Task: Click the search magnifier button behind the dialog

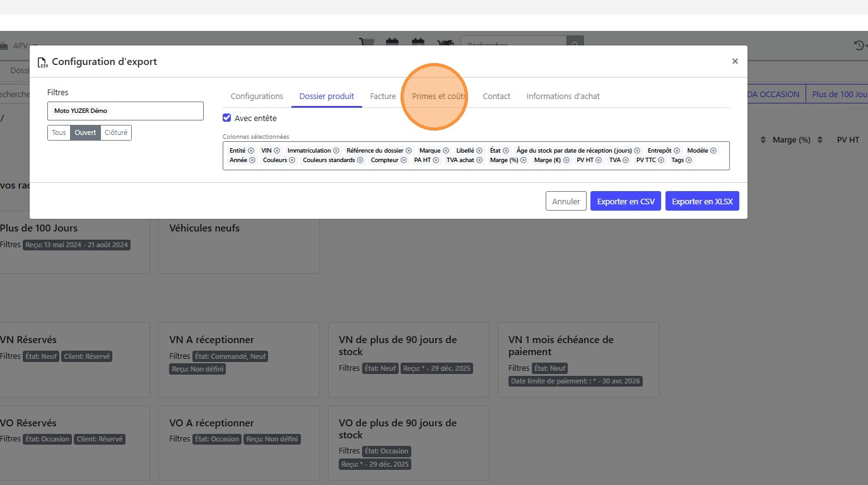Action: coord(575,45)
